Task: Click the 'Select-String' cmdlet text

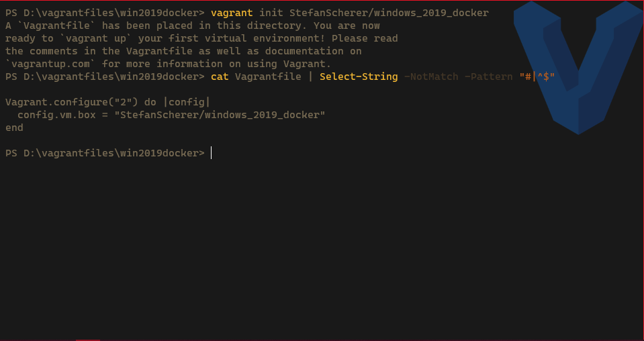Action: click(x=359, y=77)
